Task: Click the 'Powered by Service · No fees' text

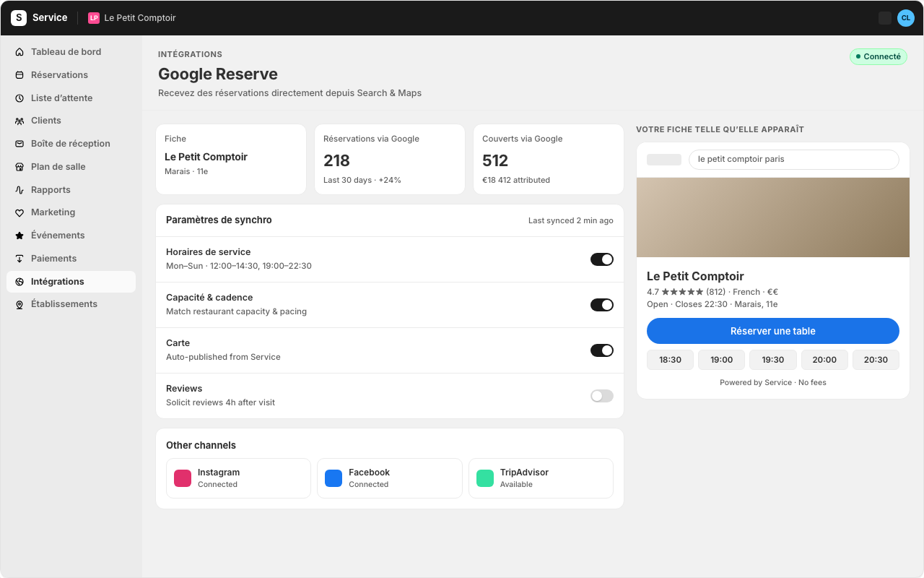Action: click(x=773, y=382)
